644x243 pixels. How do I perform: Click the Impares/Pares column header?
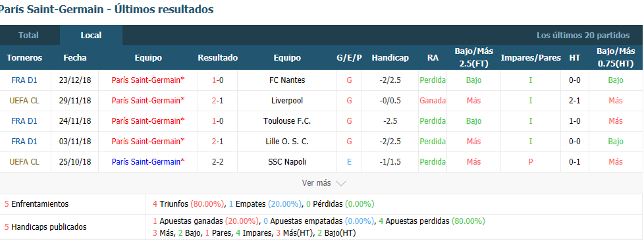pos(531,58)
